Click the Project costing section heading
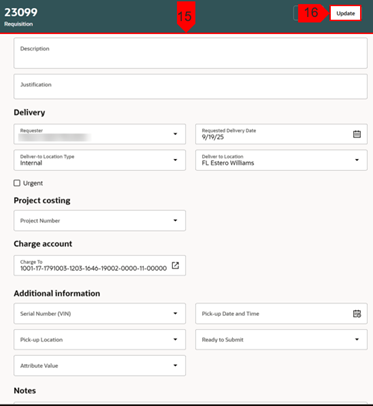Image resolution: width=373 pixels, height=406 pixels. (x=42, y=200)
